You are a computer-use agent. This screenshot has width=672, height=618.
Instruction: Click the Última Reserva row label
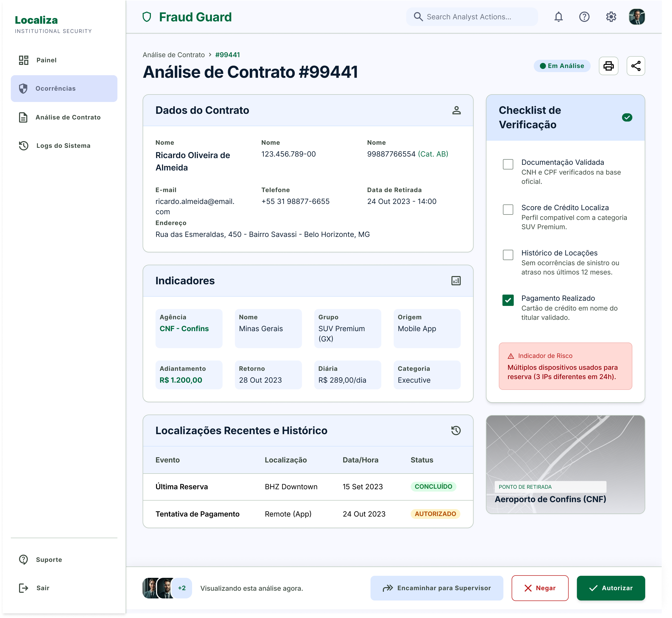point(182,487)
